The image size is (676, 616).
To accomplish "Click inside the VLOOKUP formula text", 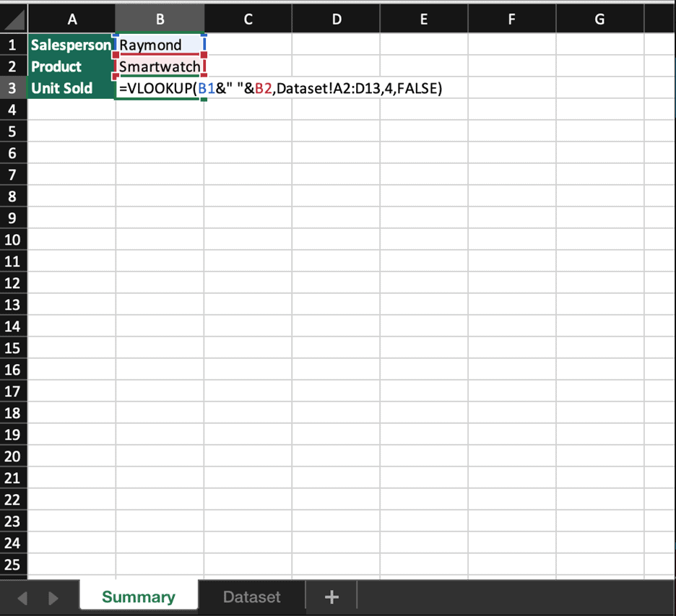I will tap(281, 88).
